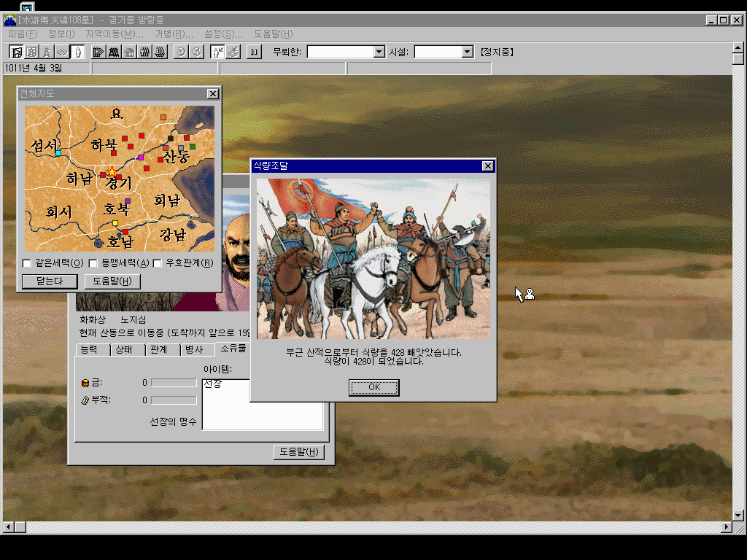Click the flat board map toolbar icon
747x560 pixels.
[62, 52]
